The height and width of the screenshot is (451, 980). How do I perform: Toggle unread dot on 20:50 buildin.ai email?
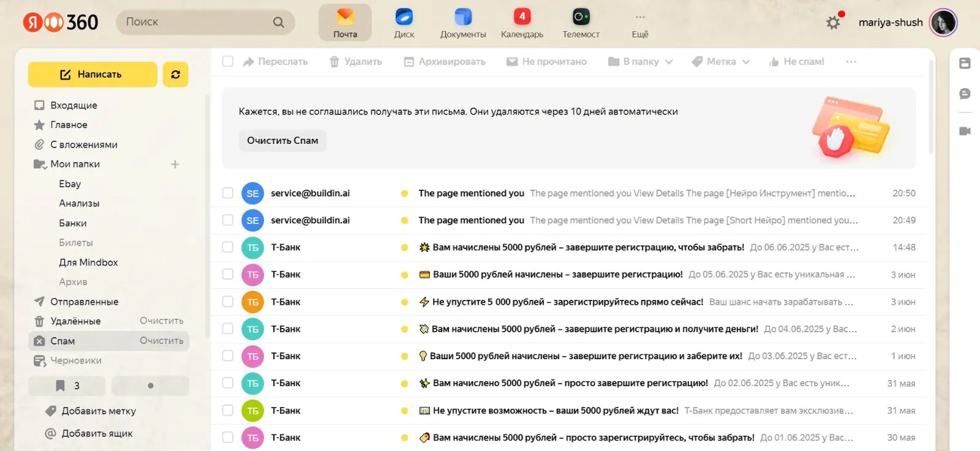click(404, 193)
